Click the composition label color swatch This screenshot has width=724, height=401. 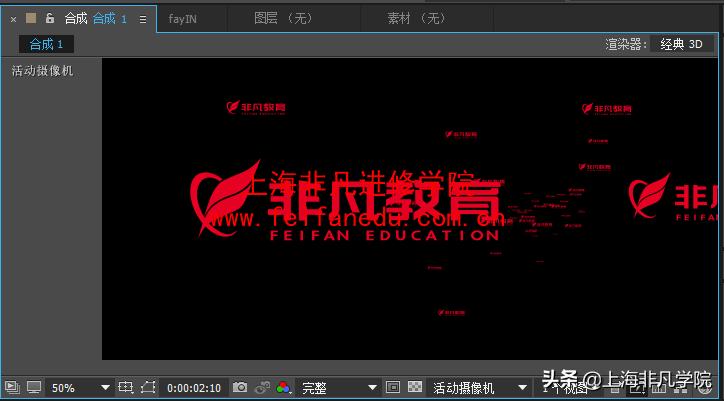31,18
